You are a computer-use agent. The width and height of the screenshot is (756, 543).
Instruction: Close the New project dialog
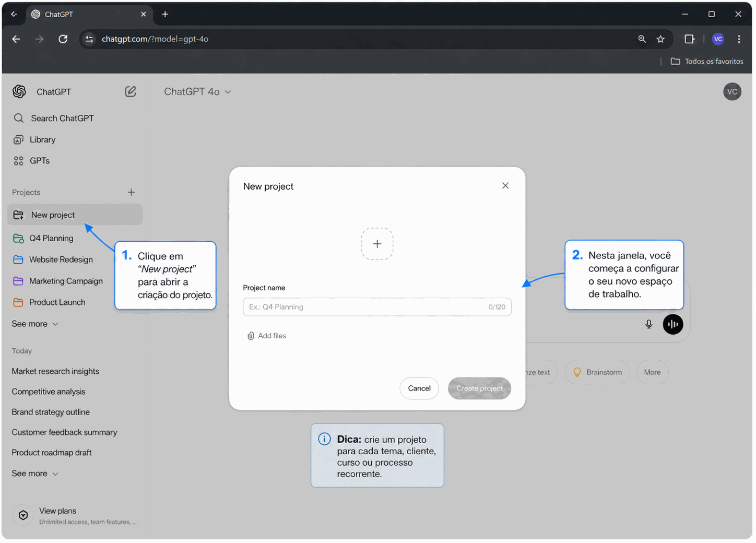[505, 186]
